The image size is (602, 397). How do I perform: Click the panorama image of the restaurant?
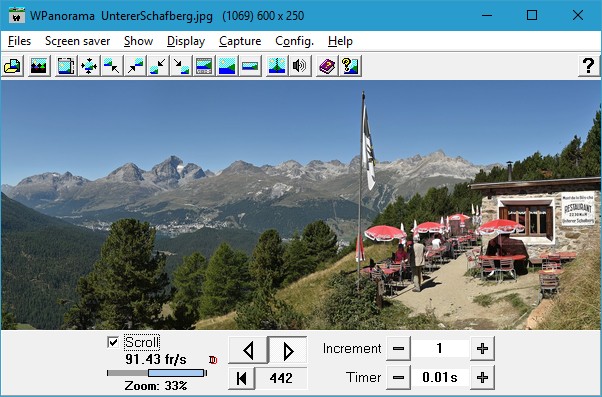[x=301, y=205]
